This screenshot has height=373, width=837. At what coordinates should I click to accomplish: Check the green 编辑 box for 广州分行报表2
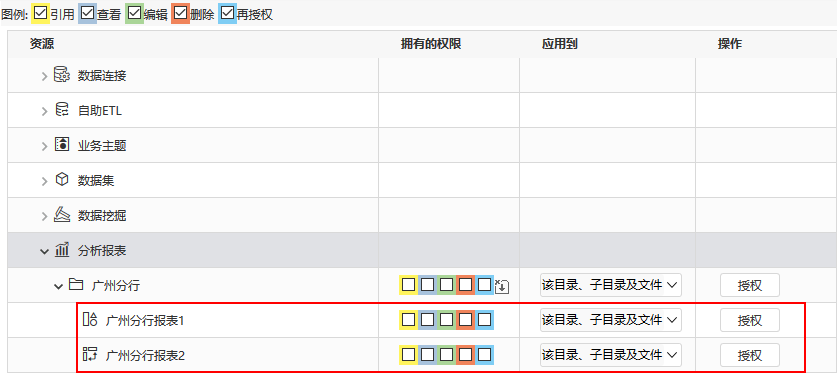pyautogui.click(x=446, y=354)
